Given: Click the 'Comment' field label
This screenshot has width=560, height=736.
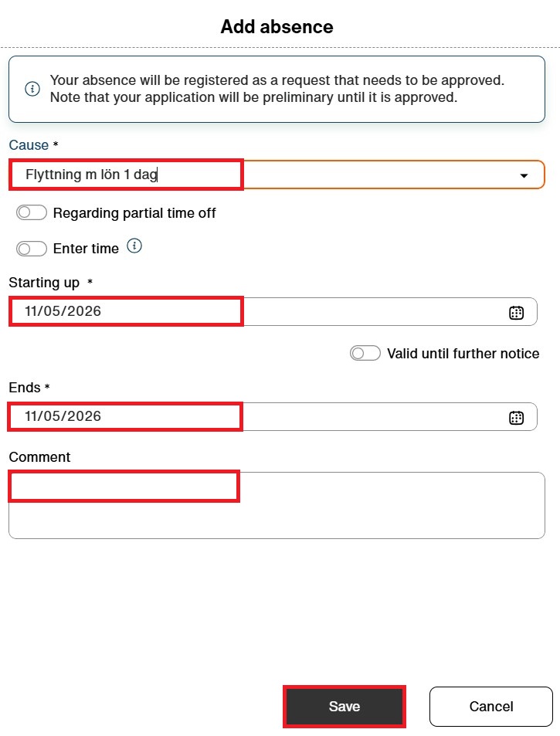Looking at the screenshot, I should coord(39,457).
